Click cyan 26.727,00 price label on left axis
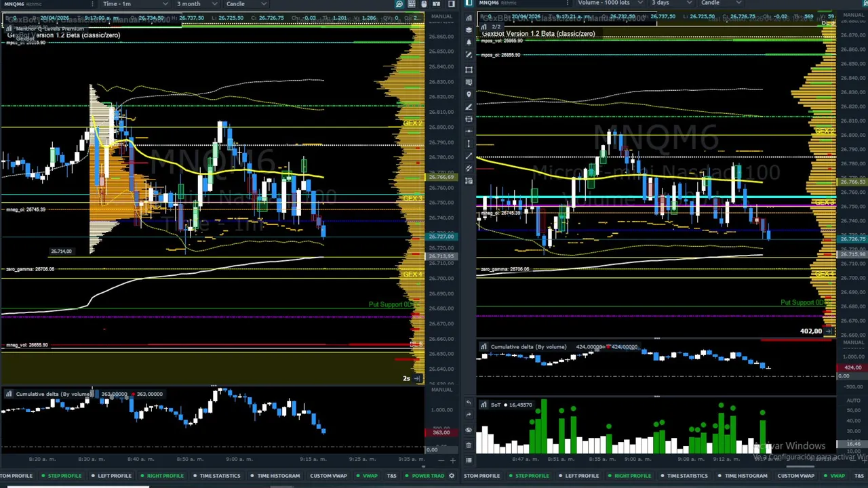 (441, 236)
